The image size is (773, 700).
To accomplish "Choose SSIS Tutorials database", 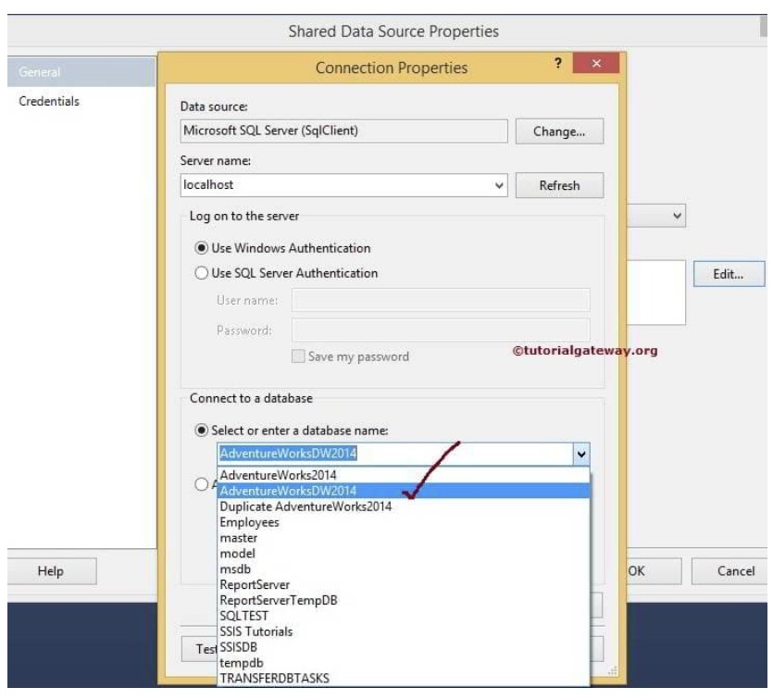I will coord(404,631).
